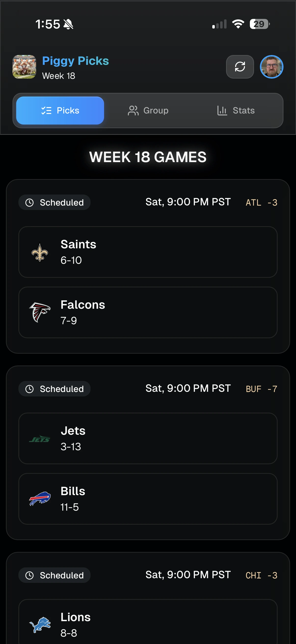Tap the Piggy Picks title
The width and height of the screenshot is (296, 644).
click(75, 61)
